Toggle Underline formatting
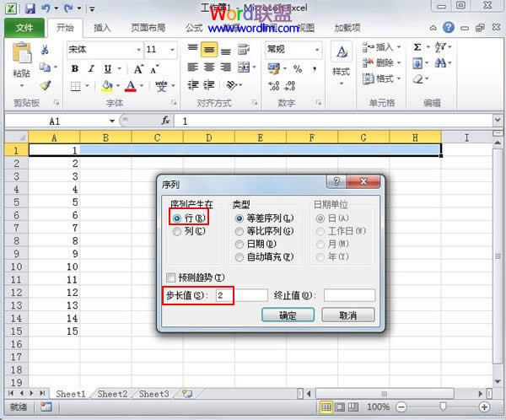 [108, 69]
